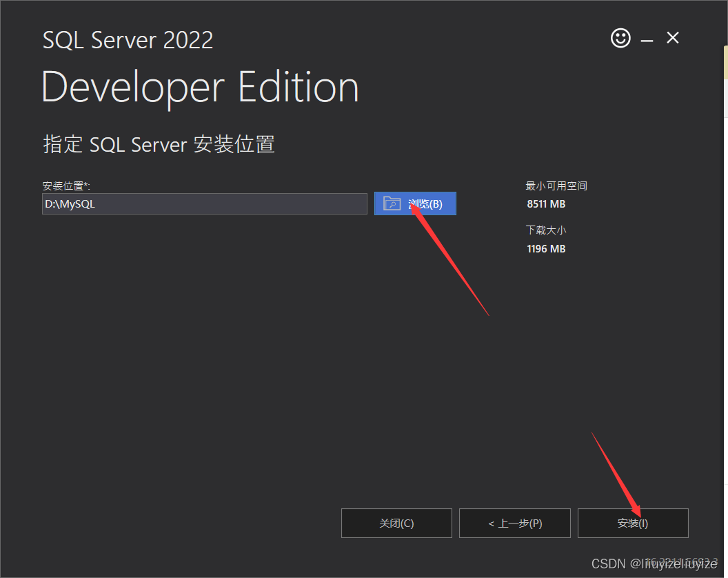728x578 pixels.
Task: Click the 1196 MB download size value
Action: [x=546, y=248]
